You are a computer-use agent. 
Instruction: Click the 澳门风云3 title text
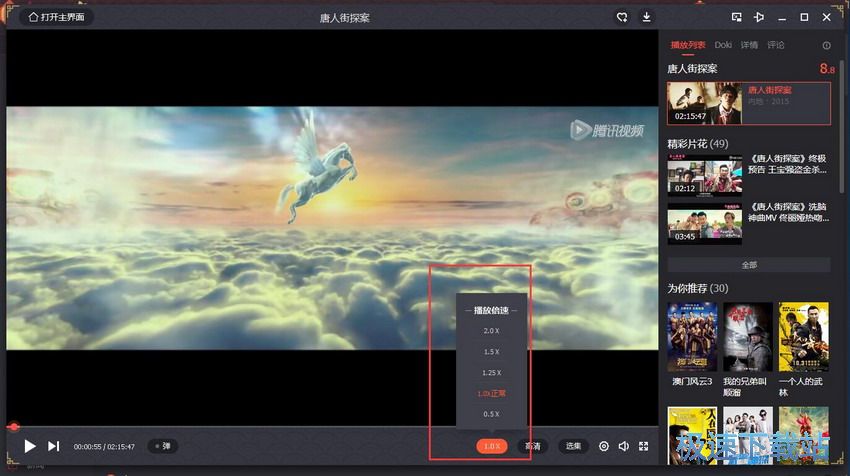click(692, 382)
